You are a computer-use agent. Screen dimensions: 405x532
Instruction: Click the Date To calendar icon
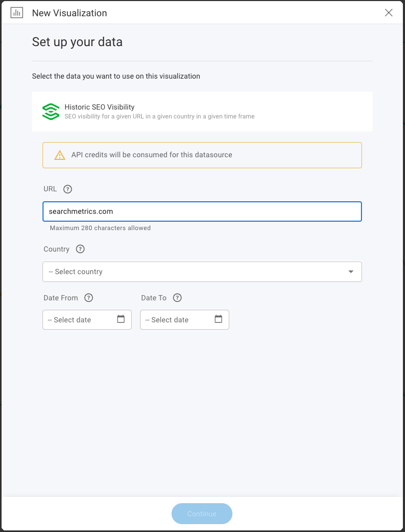pos(218,319)
